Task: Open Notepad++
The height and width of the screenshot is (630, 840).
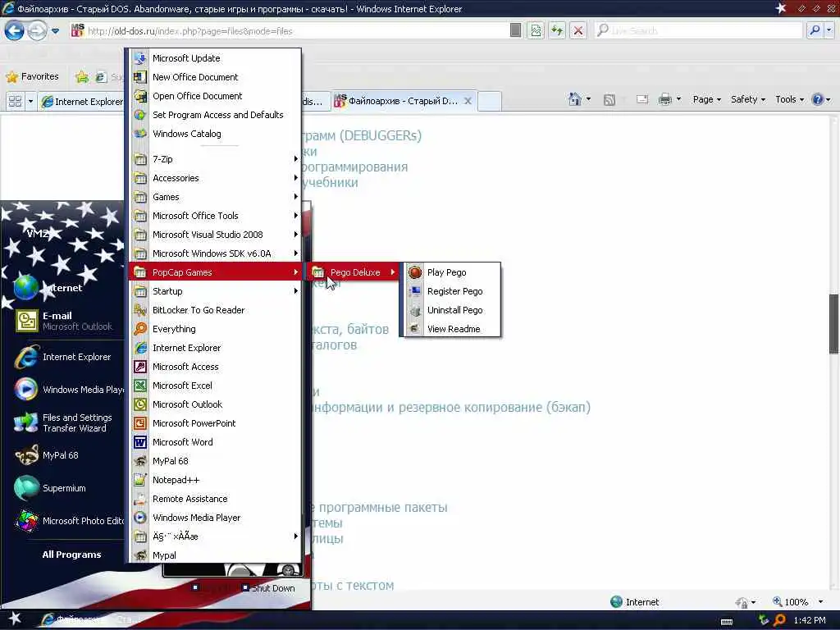Action: 216,480
